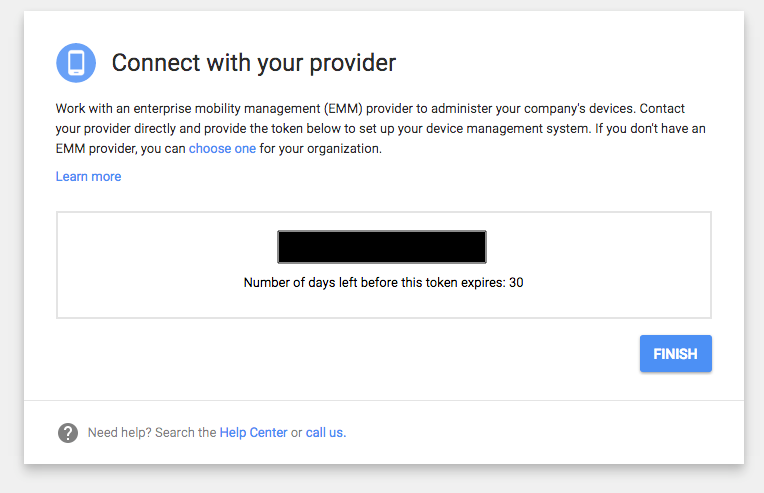Click the 'Connect with your provider' heading

click(x=254, y=63)
